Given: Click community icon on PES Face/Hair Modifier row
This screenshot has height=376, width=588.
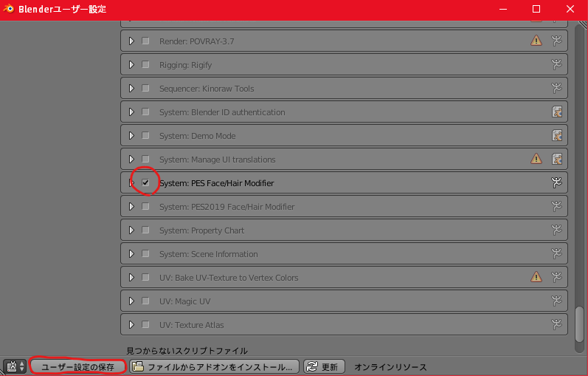Looking at the screenshot, I should (557, 182).
